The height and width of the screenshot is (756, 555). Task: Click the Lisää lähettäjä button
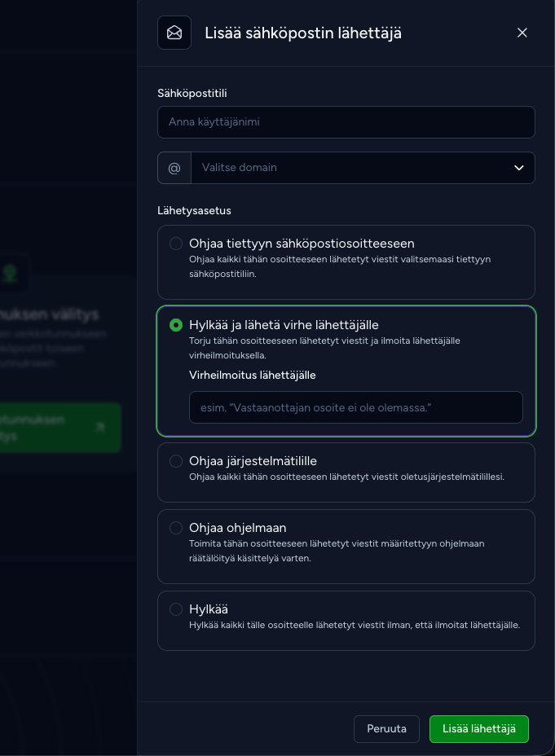(x=479, y=728)
